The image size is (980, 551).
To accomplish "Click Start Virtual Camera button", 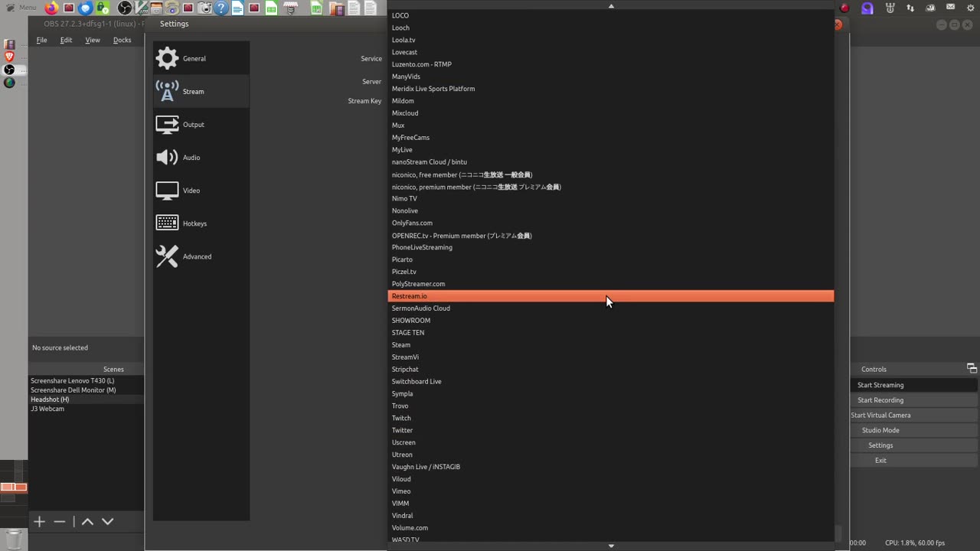I will (x=914, y=415).
